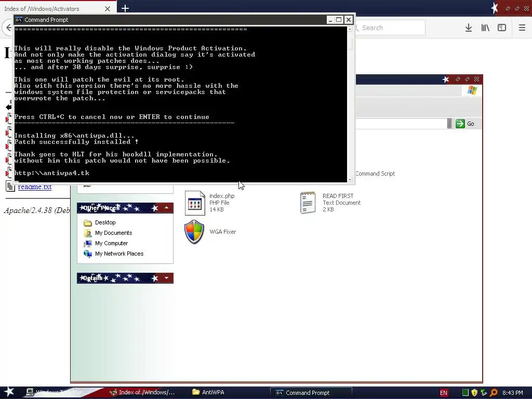Image resolution: width=532 pixels, height=399 pixels.
Task: Click the green CPU meter tray icon
Action: pyautogui.click(x=465, y=393)
